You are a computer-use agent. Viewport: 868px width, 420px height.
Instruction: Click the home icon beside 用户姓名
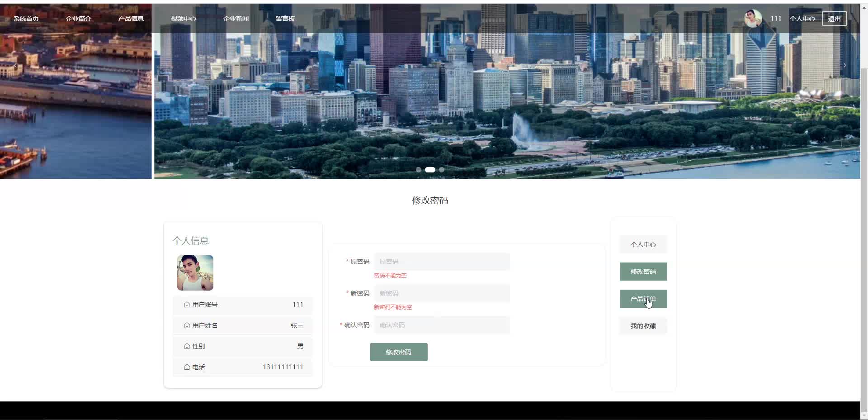coord(187,325)
